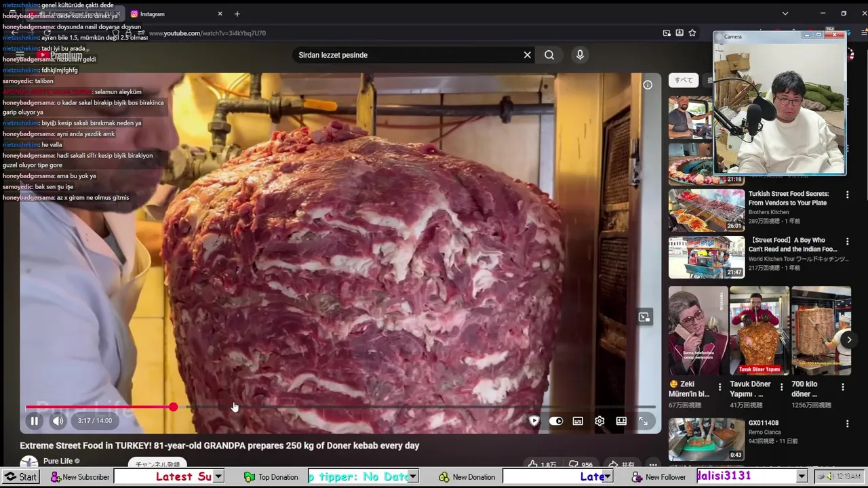The image size is (868, 488).
Task: Show next shorts with arrow
Action: click(849, 340)
